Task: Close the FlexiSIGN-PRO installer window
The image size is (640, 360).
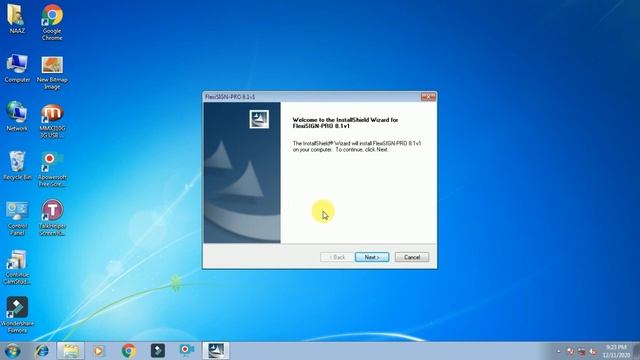Action: point(428,97)
